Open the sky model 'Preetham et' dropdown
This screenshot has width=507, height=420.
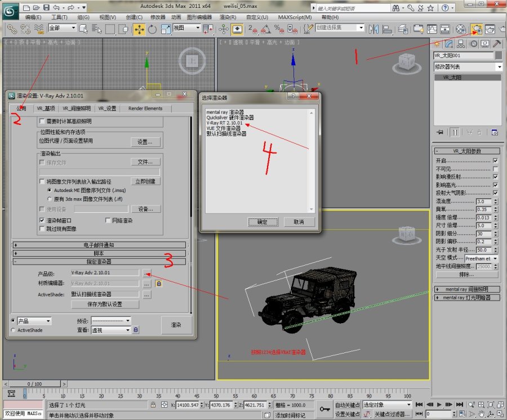[x=481, y=258]
